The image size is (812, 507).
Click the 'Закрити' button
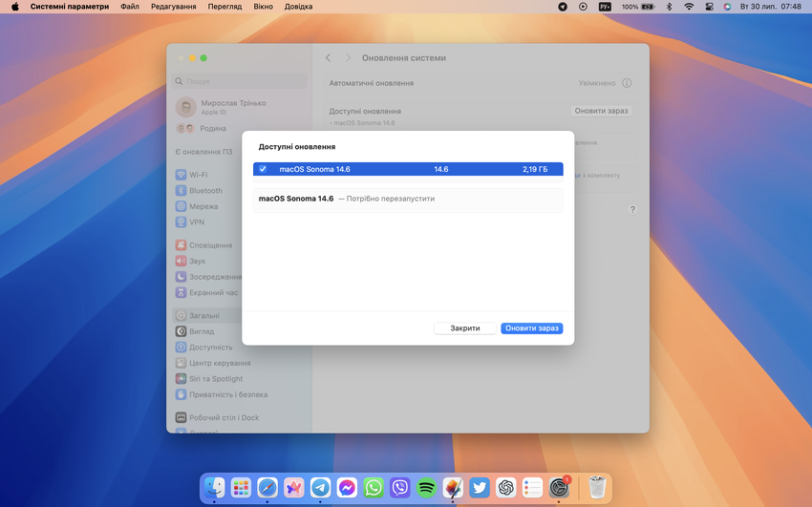tap(465, 328)
